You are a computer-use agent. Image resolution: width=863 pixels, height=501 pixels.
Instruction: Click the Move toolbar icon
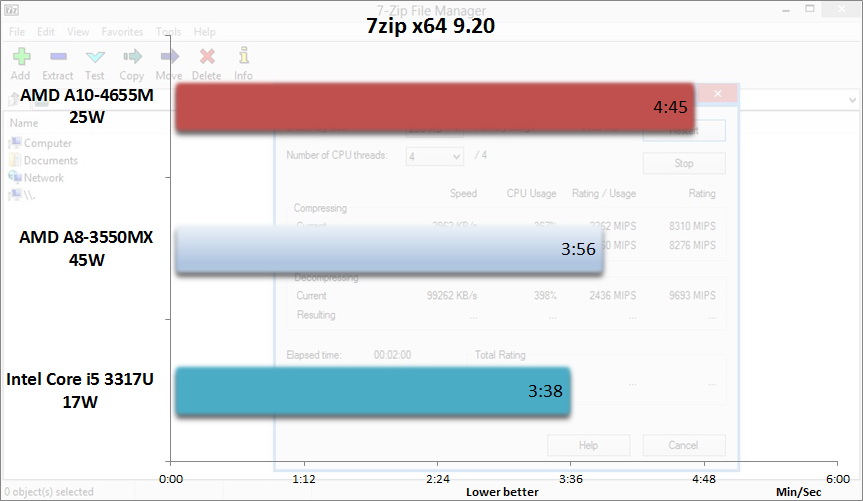click(x=169, y=56)
